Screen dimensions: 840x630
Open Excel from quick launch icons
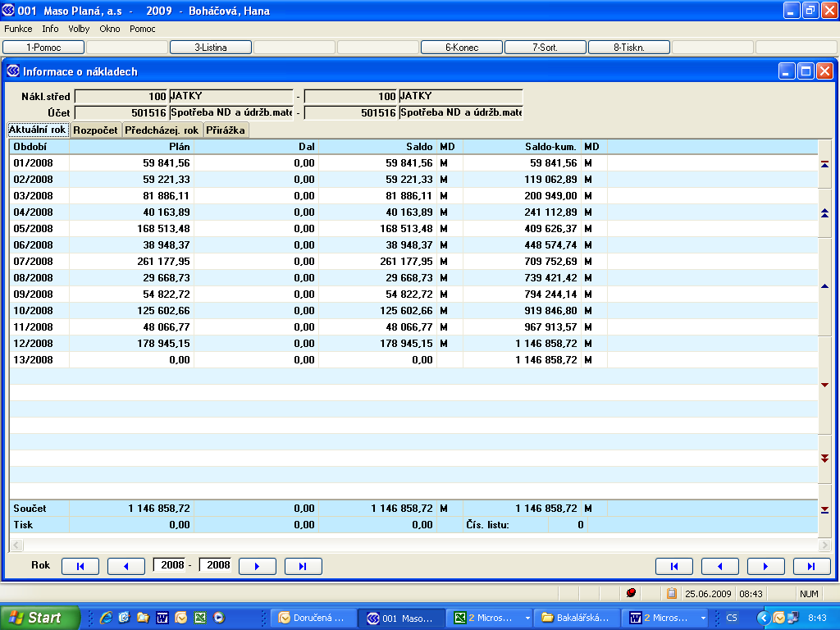[x=200, y=618]
